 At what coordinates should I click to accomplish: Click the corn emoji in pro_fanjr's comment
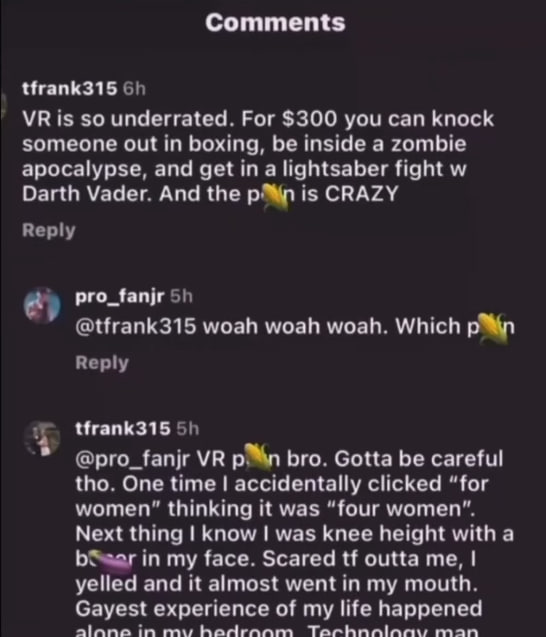click(x=493, y=328)
